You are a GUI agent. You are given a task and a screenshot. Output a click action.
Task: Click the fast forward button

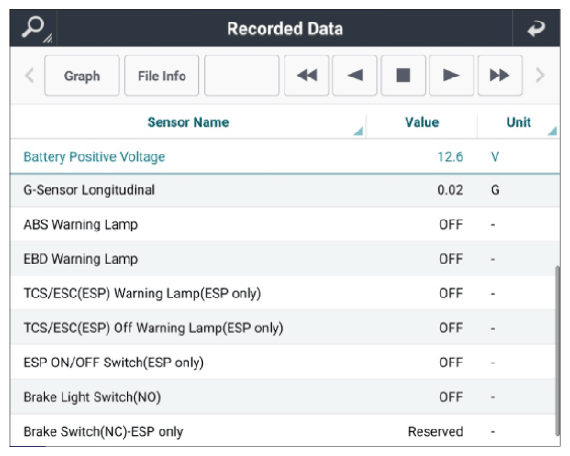500,76
